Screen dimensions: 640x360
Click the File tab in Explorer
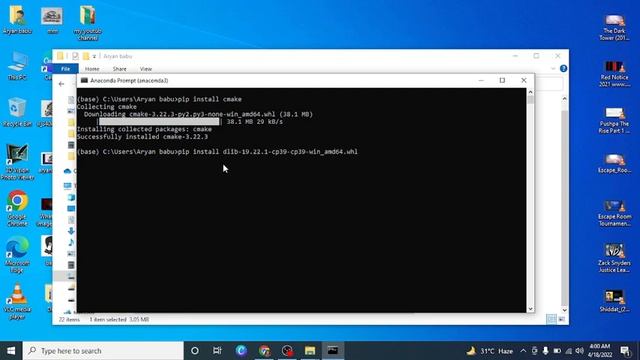coord(65,69)
